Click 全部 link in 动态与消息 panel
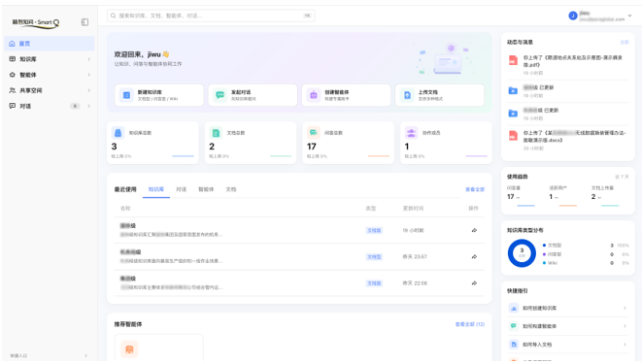 [x=625, y=42]
